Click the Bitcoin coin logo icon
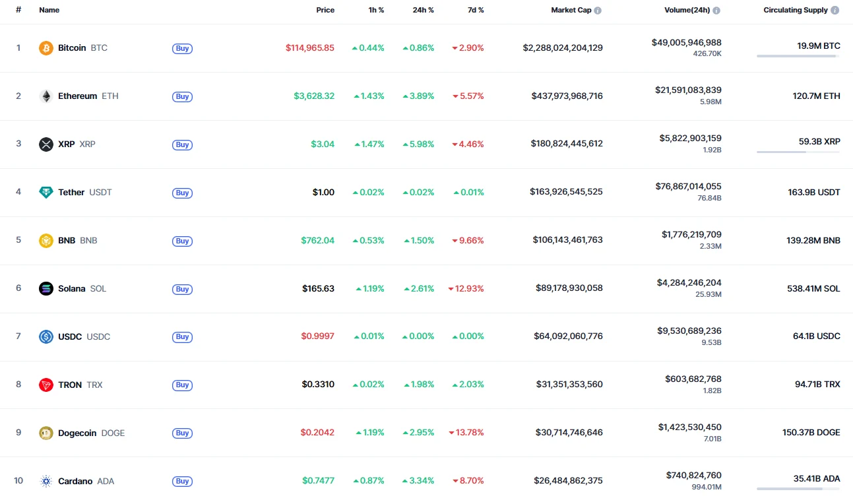Image resolution: width=853 pixels, height=504 pixels. pyautogui.click(x=46, y=48)
